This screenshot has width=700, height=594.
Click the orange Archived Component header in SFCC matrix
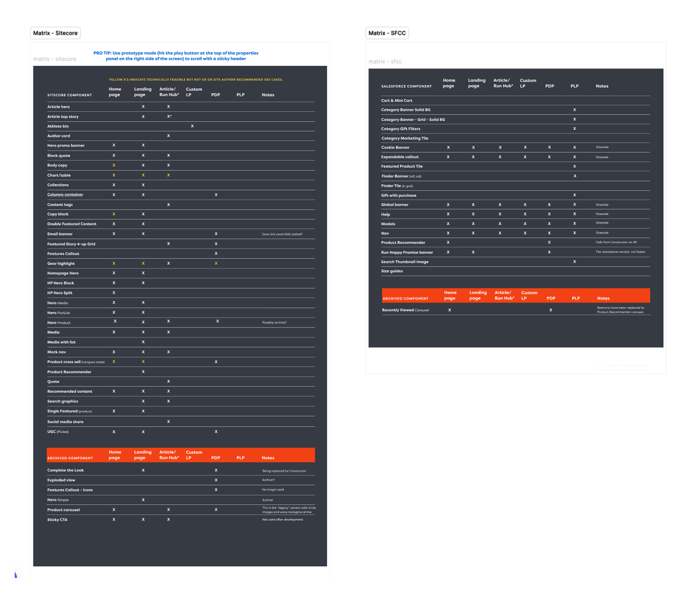tap(405, 298)
